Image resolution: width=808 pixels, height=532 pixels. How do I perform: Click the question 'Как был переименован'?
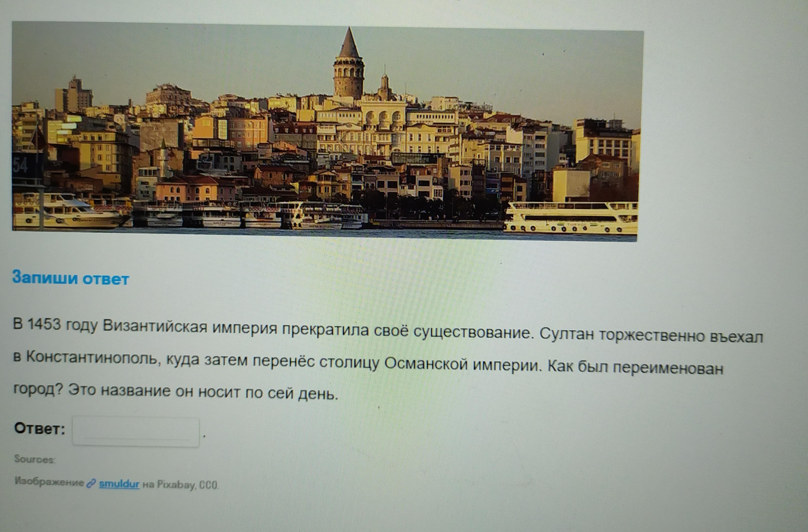pos(636,368)
